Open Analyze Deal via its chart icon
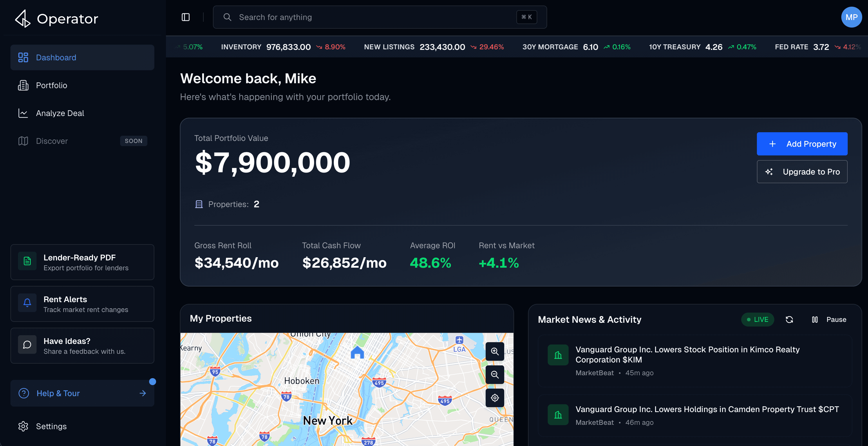Image resolution: width=868 pixels, height=446 pixels. point(23,113)
